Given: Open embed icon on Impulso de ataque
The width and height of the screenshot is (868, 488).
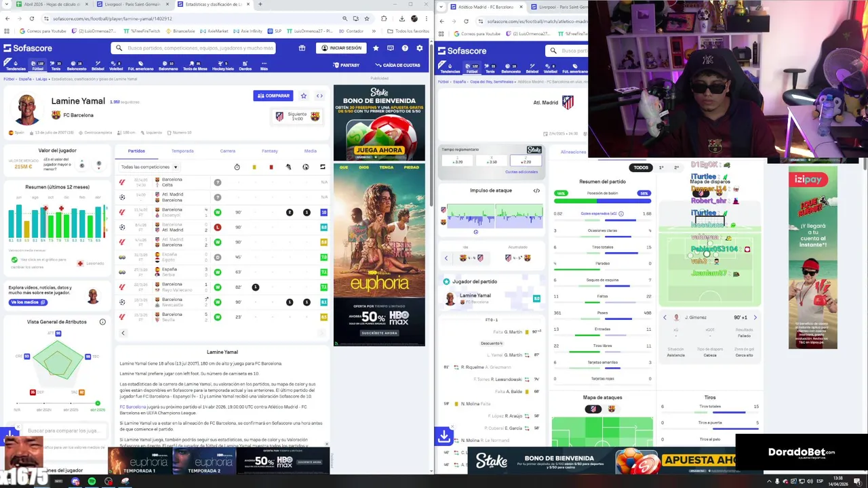Looking at the screenshot, I should click(536, 190).
